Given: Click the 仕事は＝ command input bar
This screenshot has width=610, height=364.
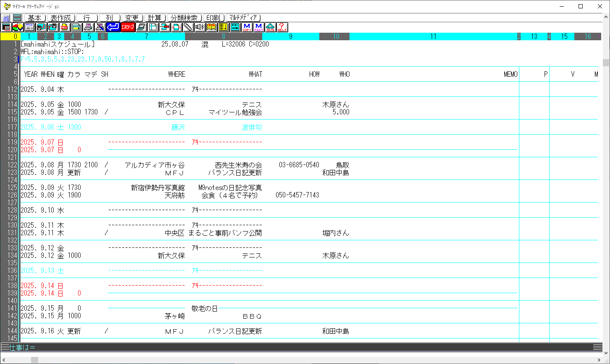Looking at the screenshot, I should 294,347.
